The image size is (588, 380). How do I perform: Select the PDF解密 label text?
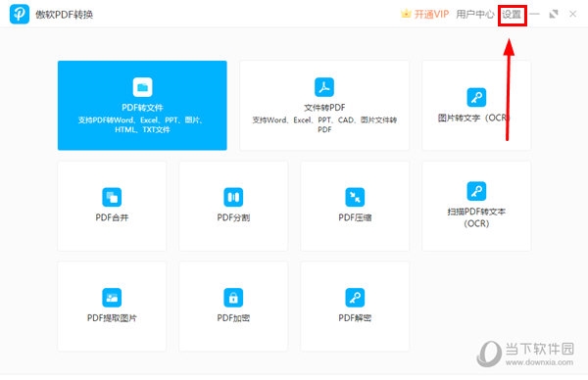(x=355, y=317)
